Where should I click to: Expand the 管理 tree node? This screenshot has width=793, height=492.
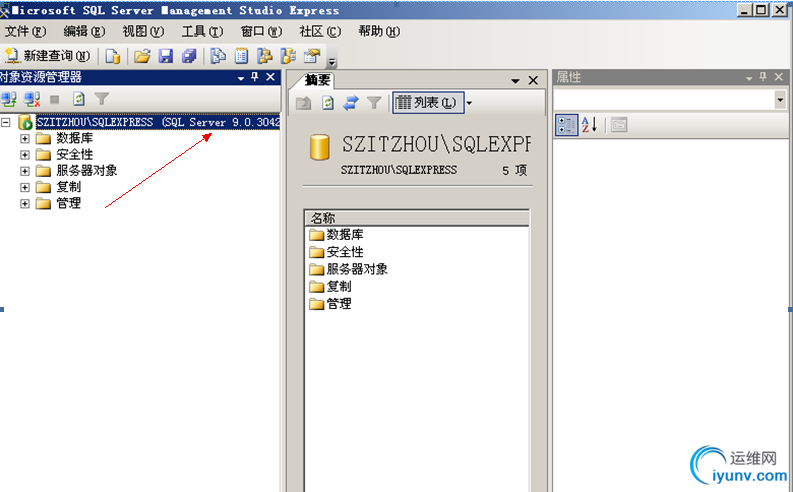pyautogui.click(x=25, y=203)
